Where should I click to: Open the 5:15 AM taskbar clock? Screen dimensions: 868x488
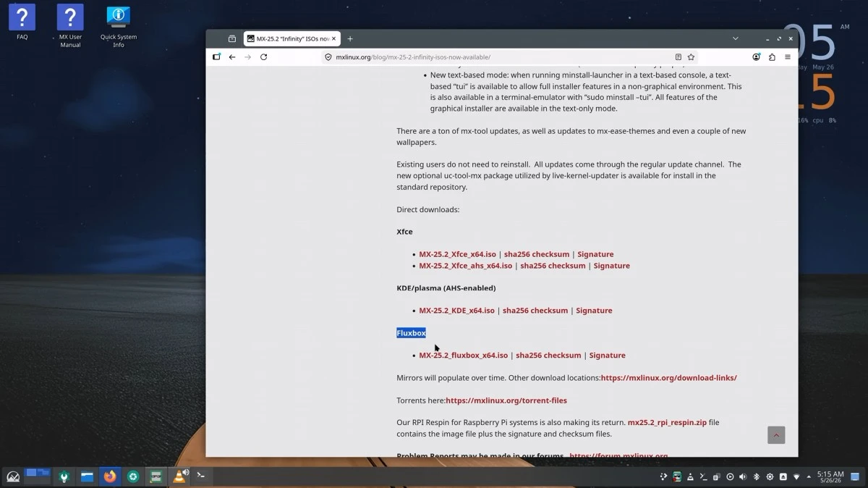830,476
